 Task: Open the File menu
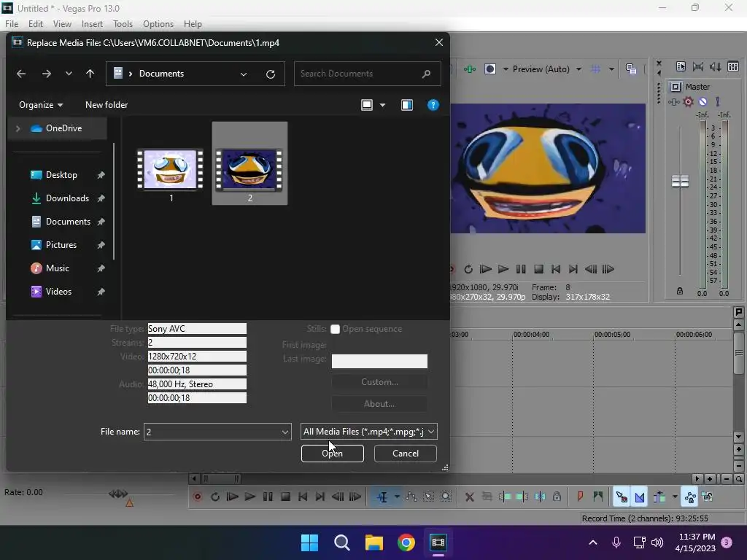[12, 24]
